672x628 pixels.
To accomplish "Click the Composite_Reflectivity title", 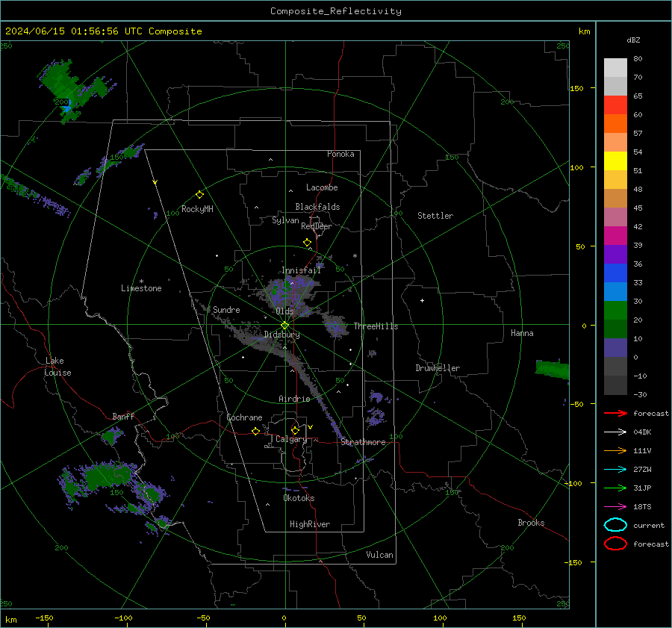I will pyautogui.click(x=336, y=11).
